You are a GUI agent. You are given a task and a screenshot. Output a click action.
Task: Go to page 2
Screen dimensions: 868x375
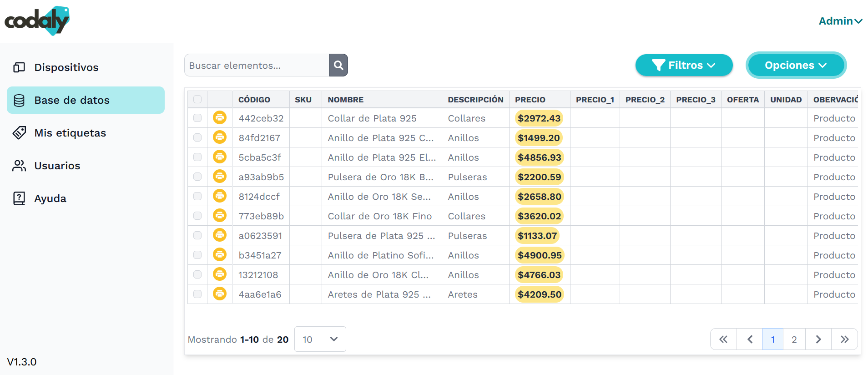click(794, 339)
